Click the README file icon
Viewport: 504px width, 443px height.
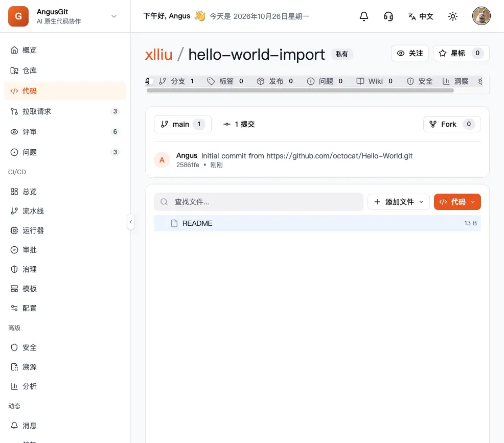(174, 223)
